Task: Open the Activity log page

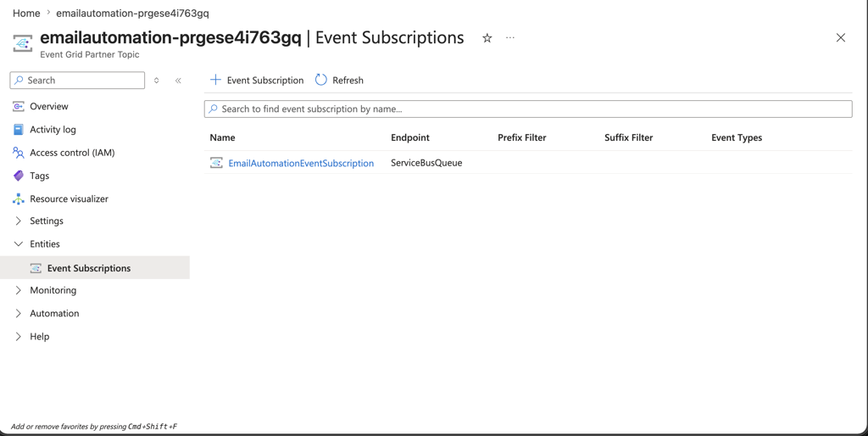Action: [x=53, y=130]
